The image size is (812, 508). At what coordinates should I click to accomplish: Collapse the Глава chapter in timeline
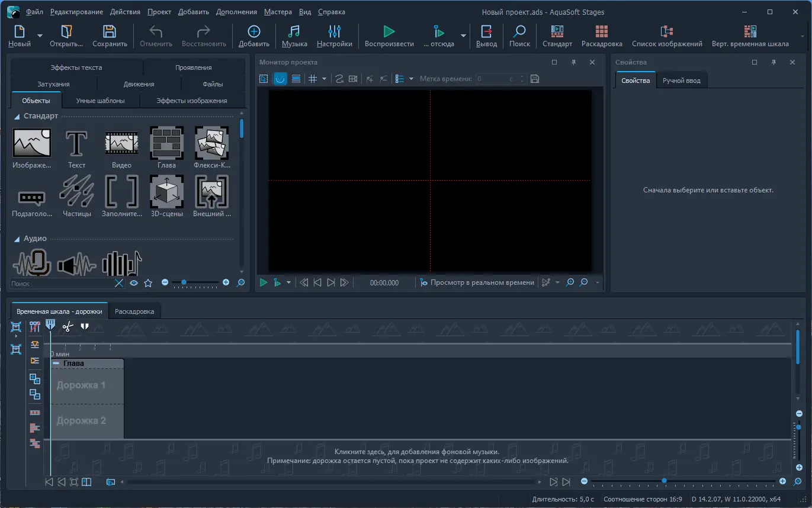coord(56,364)
